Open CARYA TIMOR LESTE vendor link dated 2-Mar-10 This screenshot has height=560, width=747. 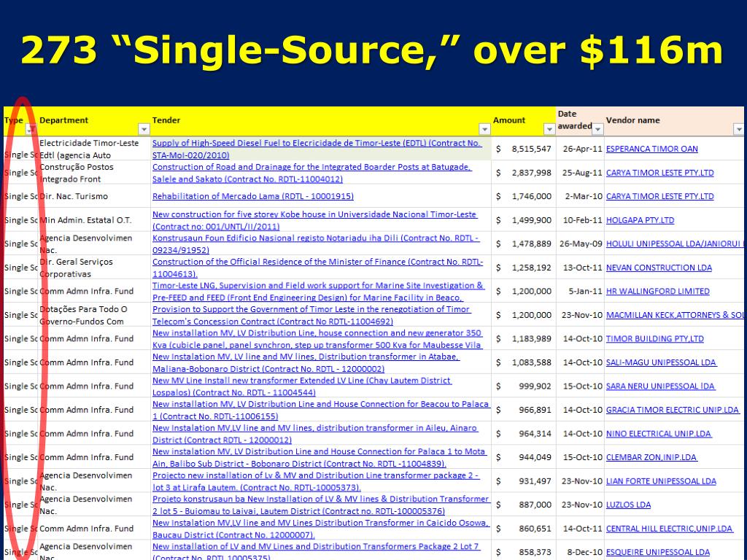(x=659, y=196)
